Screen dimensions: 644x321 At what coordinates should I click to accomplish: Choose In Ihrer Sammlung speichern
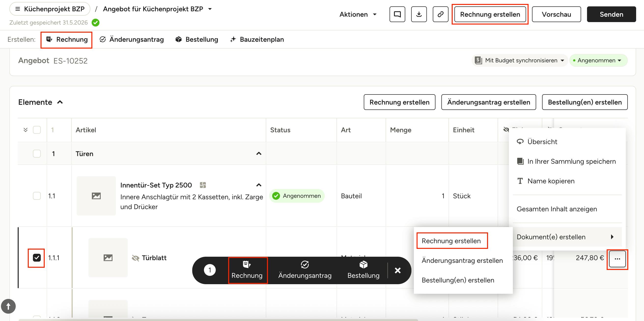point(567,161)
